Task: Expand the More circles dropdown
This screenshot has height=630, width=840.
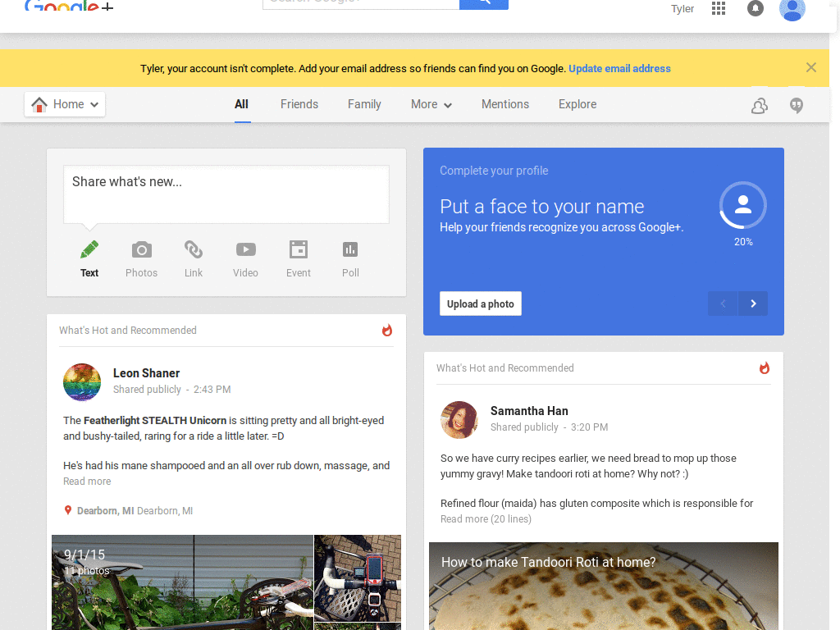Action: tap(431, 104)
